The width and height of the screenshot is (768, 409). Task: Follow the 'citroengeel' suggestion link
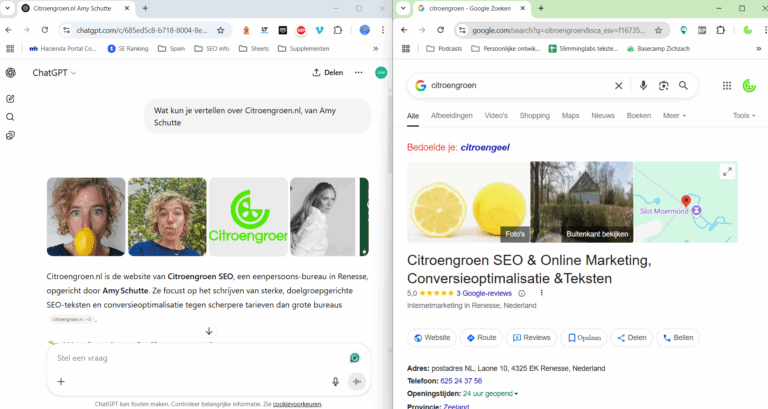485,147
